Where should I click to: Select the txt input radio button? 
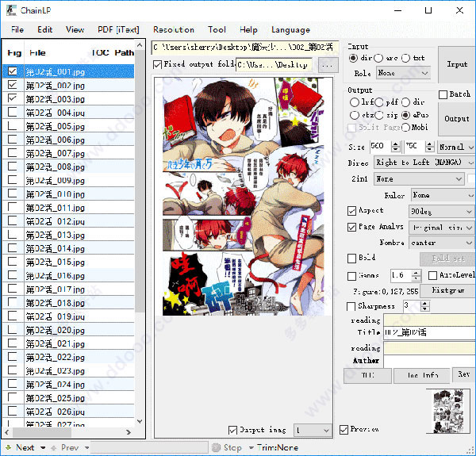pyautogui.click(x=406, y=58)
